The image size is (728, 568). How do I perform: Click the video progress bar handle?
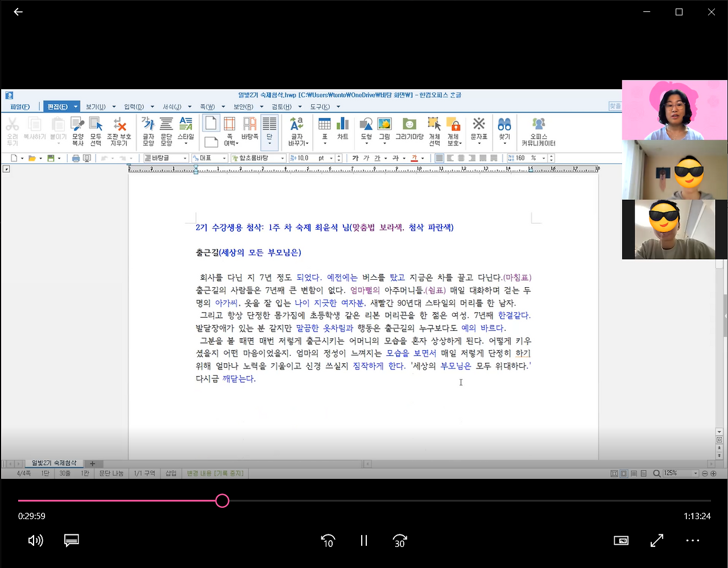tap(222, 500)
